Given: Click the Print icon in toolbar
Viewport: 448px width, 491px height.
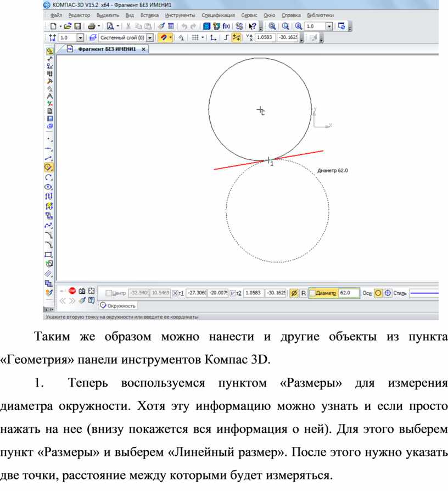Looking at the screenshot, I should pyautogui.click(x=91, y=26).
